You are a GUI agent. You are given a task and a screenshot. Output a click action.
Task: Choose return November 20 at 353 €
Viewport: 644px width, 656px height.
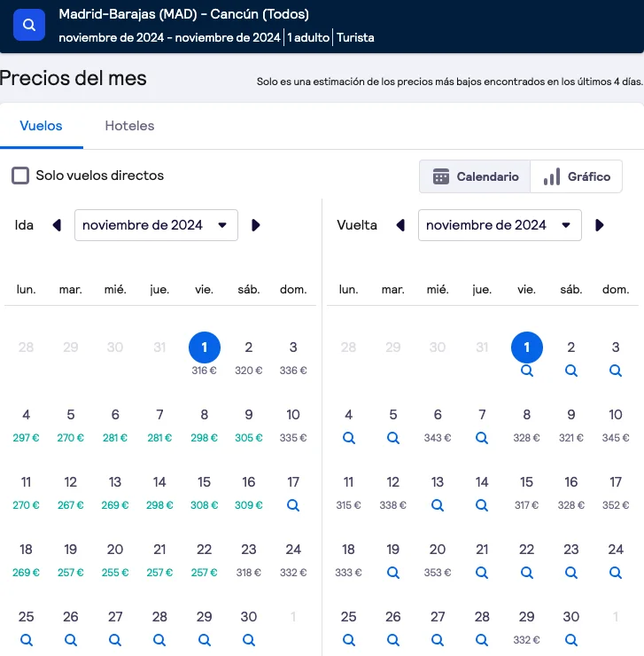pyautogui.click(x=438, y=560)
